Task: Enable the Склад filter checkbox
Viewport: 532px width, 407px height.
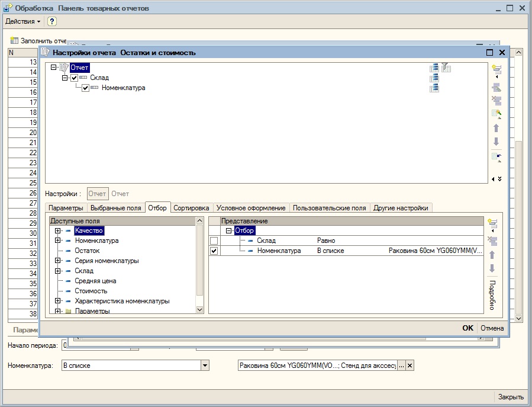Action: pos(214,241)
